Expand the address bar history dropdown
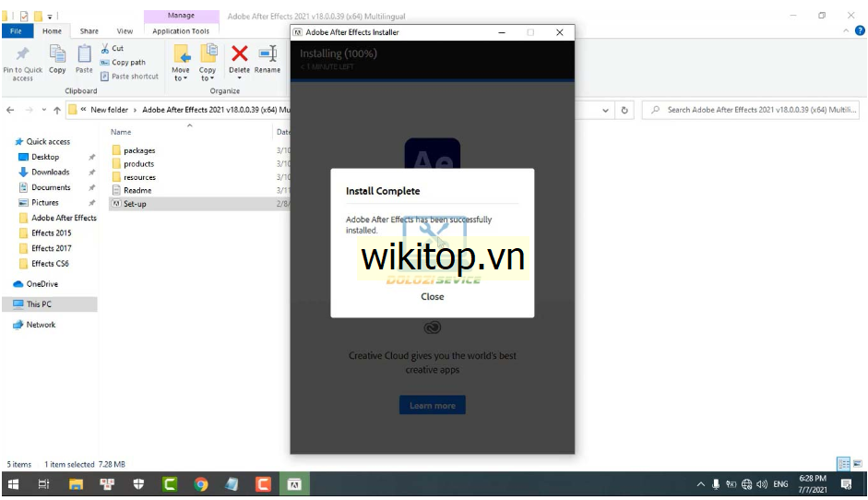The width and height of the screenshot is (868, 500). [605, 110]
